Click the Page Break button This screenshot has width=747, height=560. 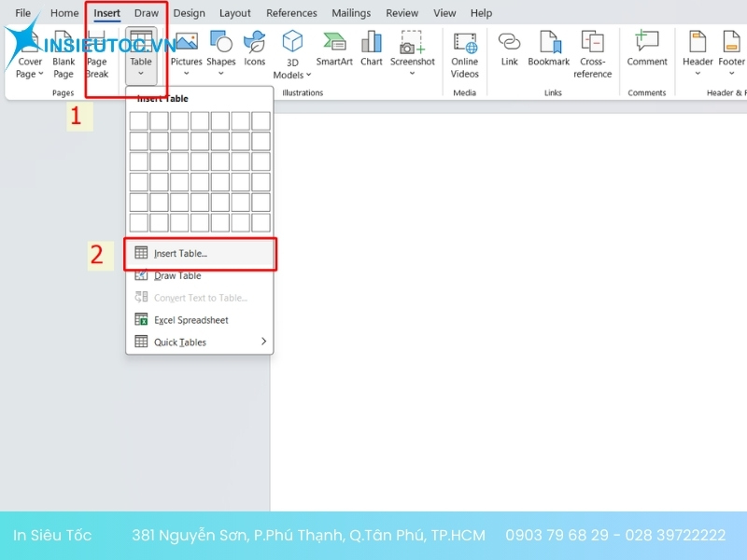(x=97, y=56)
